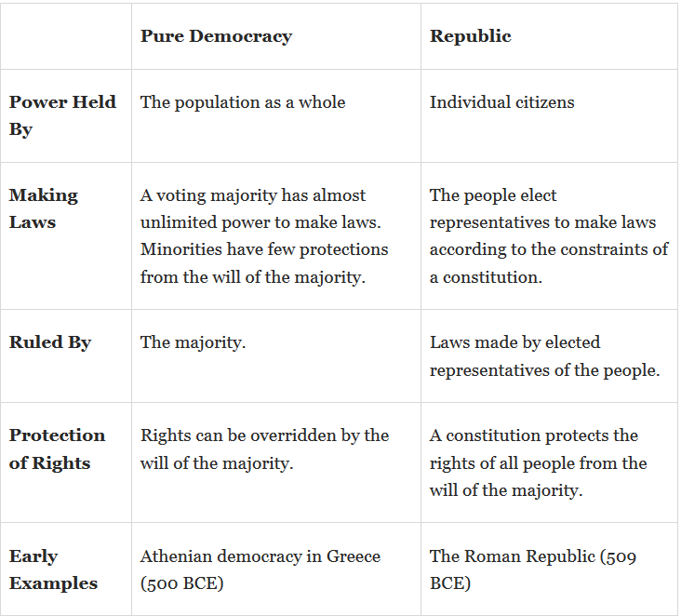Select "The majority." cell text
Screen dimensions: 681x616
193,342
